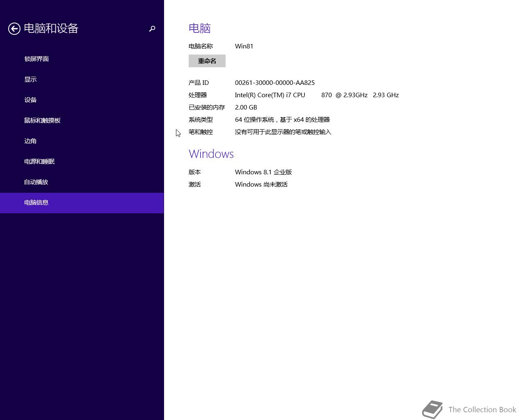Click the 电脑和设备 header title
Viewport: 525px width, 420px height.
pos(51,28)
